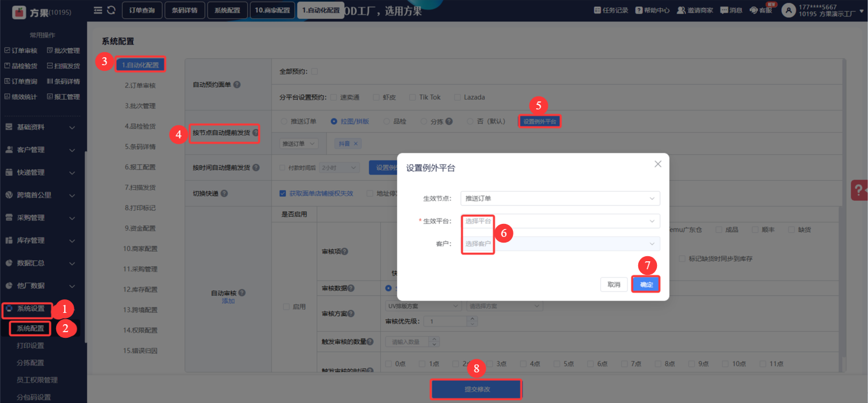Click help icon next to 切换快递
Viewport: 868px width, 403px height.
pos(224,193)
